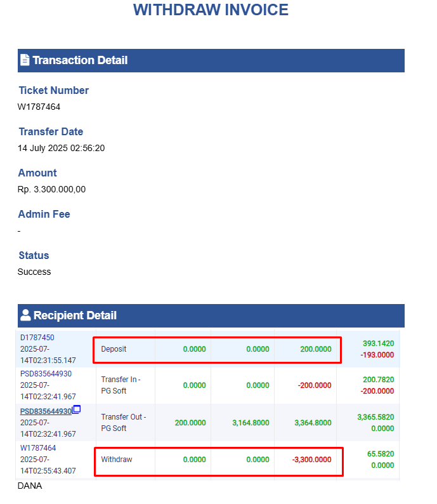
Task: Select the Success status value
Action: pos(34,272)
